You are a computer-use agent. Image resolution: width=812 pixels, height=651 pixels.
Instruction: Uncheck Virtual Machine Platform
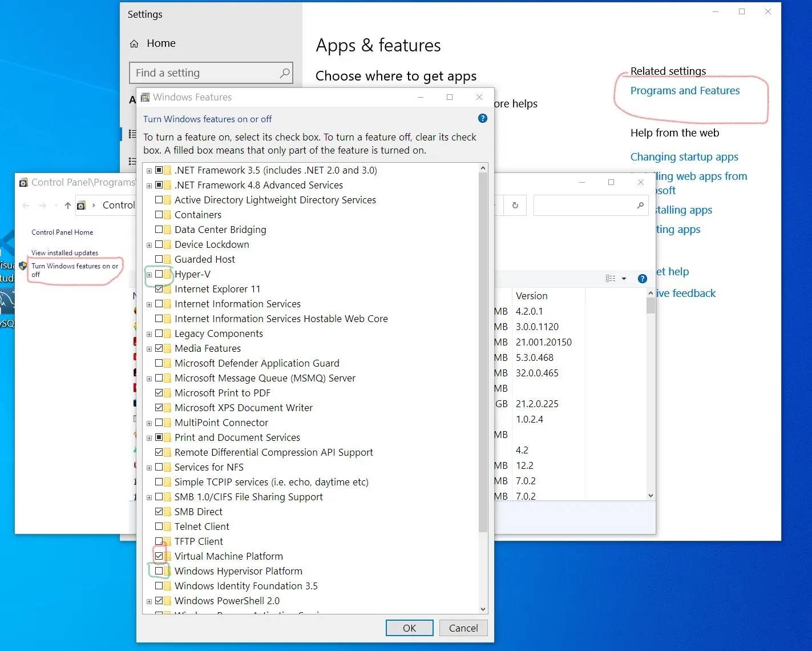[159, 556]
